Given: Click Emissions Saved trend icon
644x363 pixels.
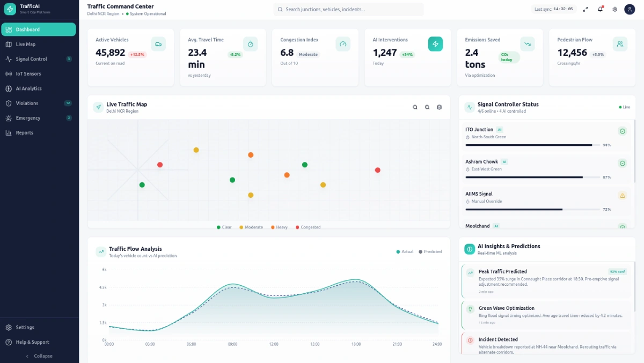Looking at the screenshot, I should [x=528, y=44].
